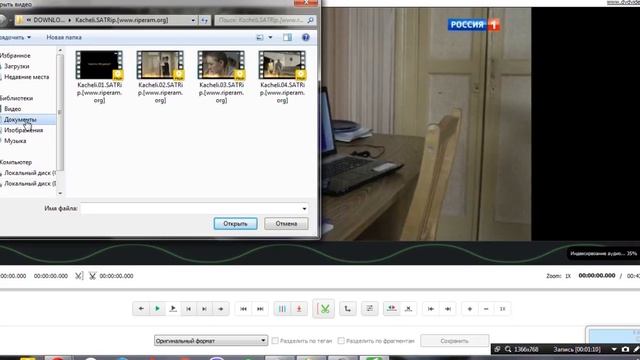Enable the 'Разделить по фрагментам' checkbox
The image size is (640, 360).
click(341, 340)
